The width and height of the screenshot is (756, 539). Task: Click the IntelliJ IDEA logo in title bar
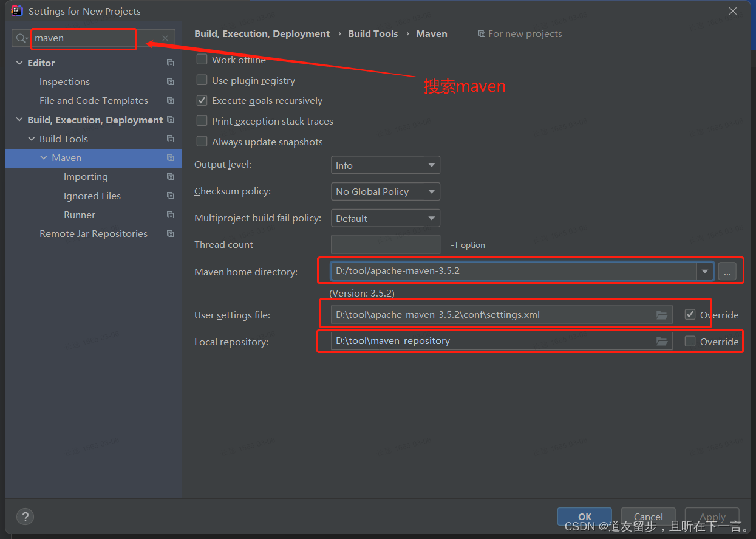16,10
